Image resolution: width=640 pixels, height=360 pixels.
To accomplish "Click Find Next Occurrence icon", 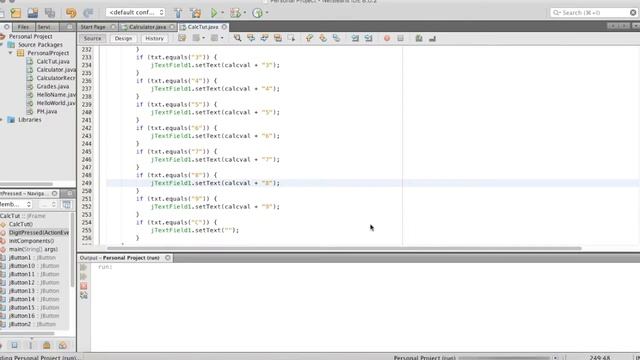I will pos(264,38).
